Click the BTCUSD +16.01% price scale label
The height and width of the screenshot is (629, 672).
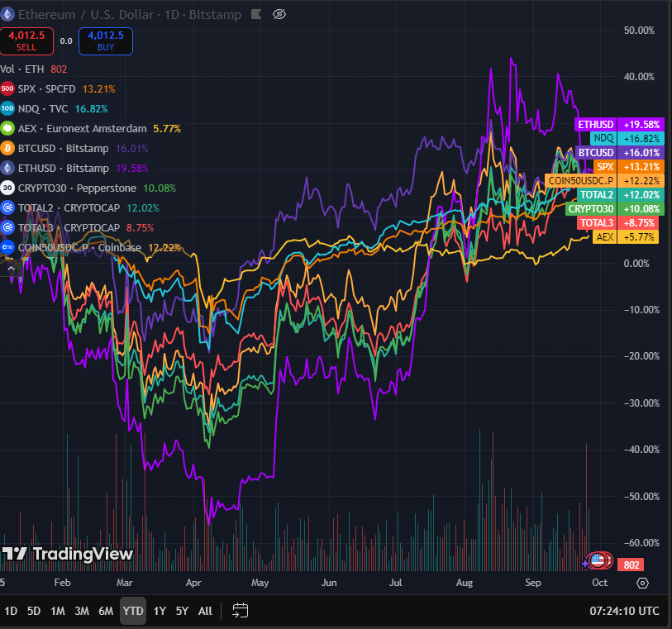[x=619, y=153]
